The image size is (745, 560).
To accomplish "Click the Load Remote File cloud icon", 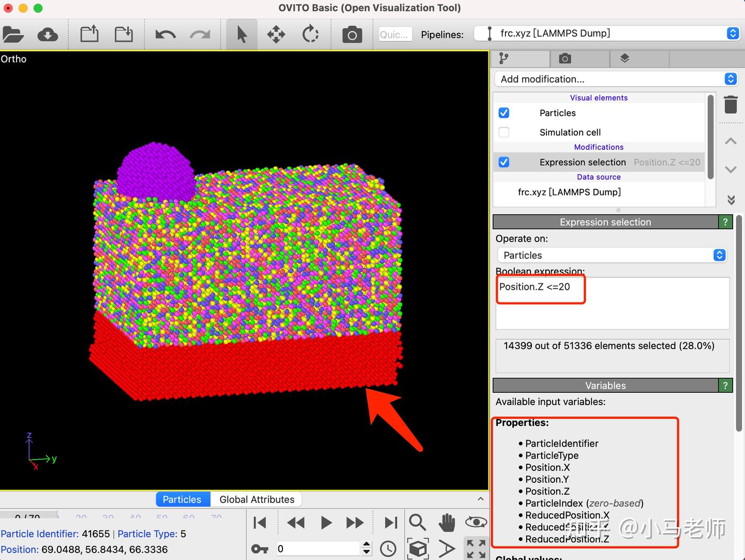I will (x=48, y=35).
